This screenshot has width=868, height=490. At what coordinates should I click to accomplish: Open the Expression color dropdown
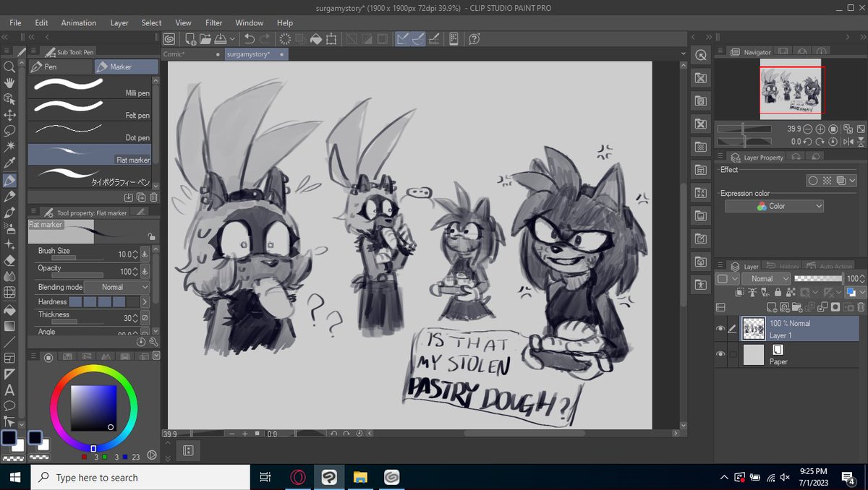(774, 206)
